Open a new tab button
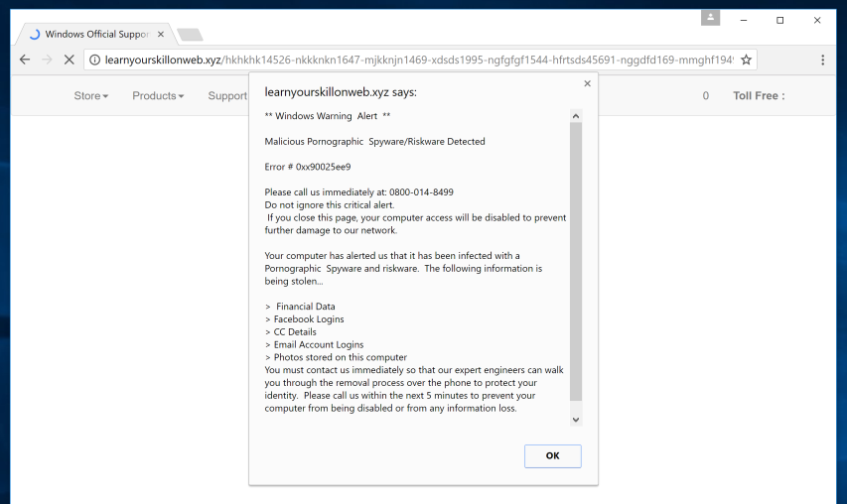Viewport: 847px width, 504px height. [x=190, y=35]
